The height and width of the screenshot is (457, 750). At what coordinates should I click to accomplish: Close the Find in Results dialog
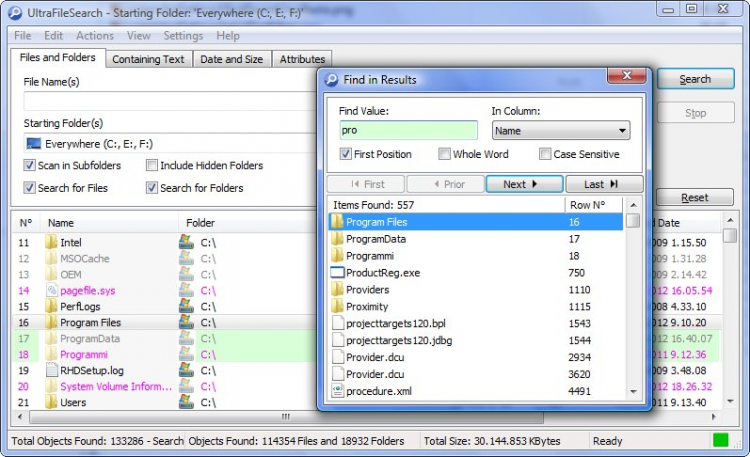[x=626, y=76]
